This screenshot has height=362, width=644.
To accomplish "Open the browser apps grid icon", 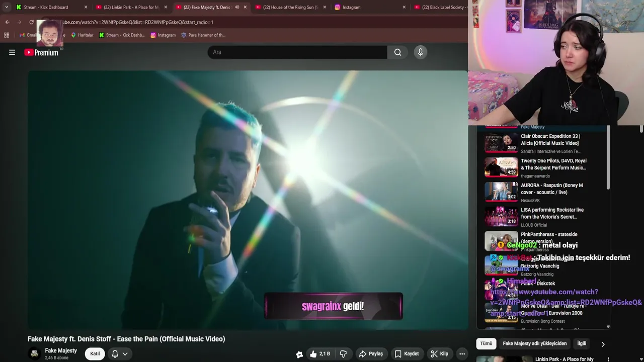I will click(7, 35).
